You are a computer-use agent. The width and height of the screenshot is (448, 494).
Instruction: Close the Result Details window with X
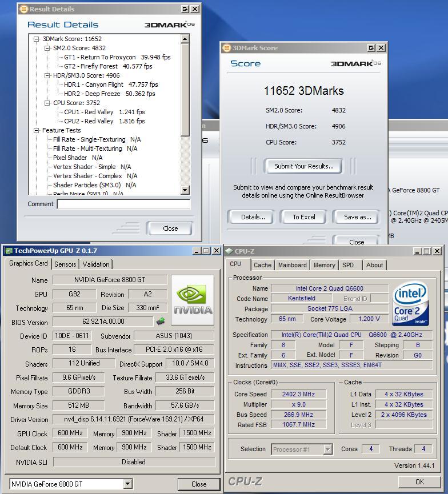click(195, 9)
